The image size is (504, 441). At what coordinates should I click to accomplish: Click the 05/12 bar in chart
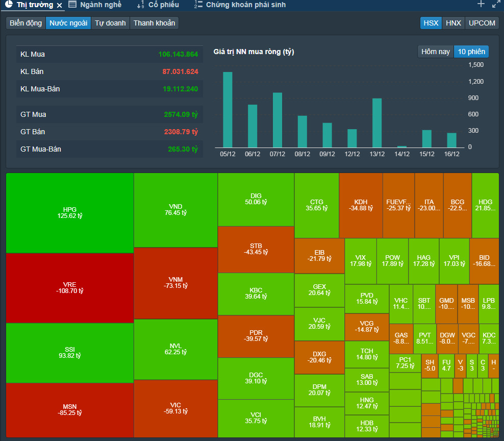(x=228, y=110)
